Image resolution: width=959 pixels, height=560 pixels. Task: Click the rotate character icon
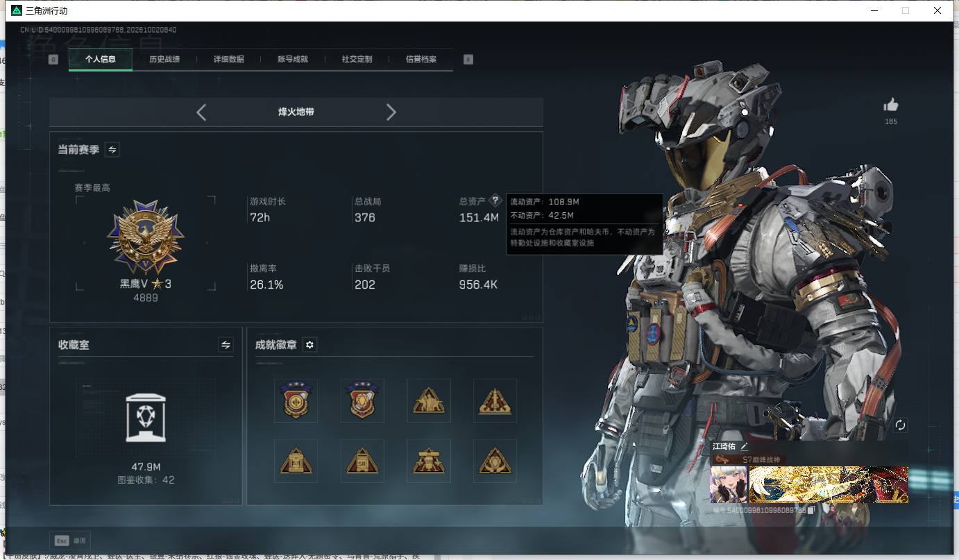(900, 425)
